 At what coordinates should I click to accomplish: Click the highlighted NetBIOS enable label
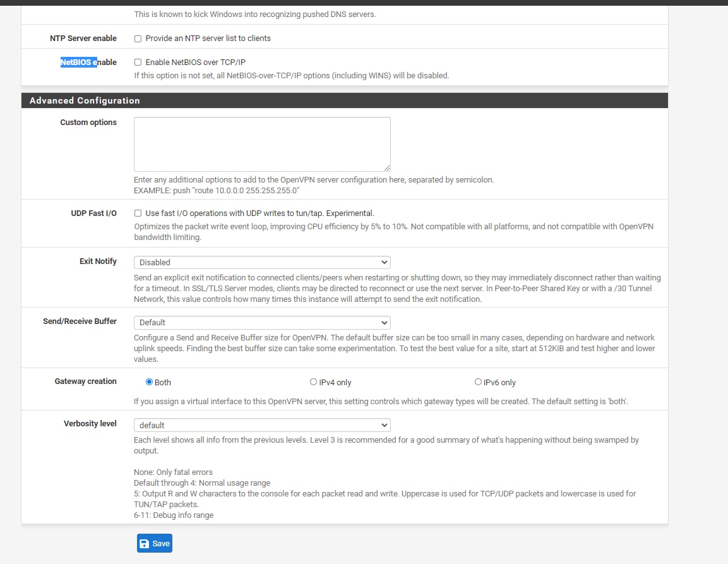pyautogui.click(x=88, y=63)
